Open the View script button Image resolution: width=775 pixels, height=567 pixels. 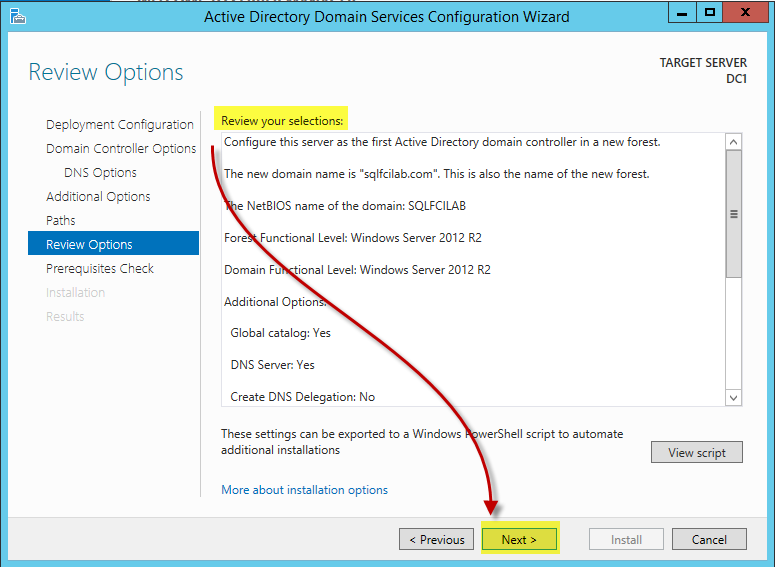point(697,452)
